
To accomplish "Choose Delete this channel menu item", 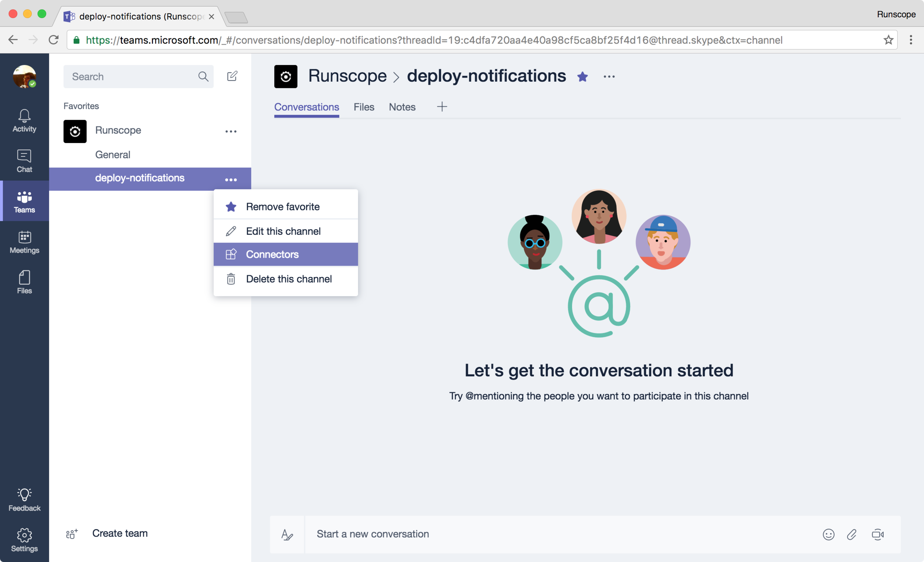I will coord(286,279).
